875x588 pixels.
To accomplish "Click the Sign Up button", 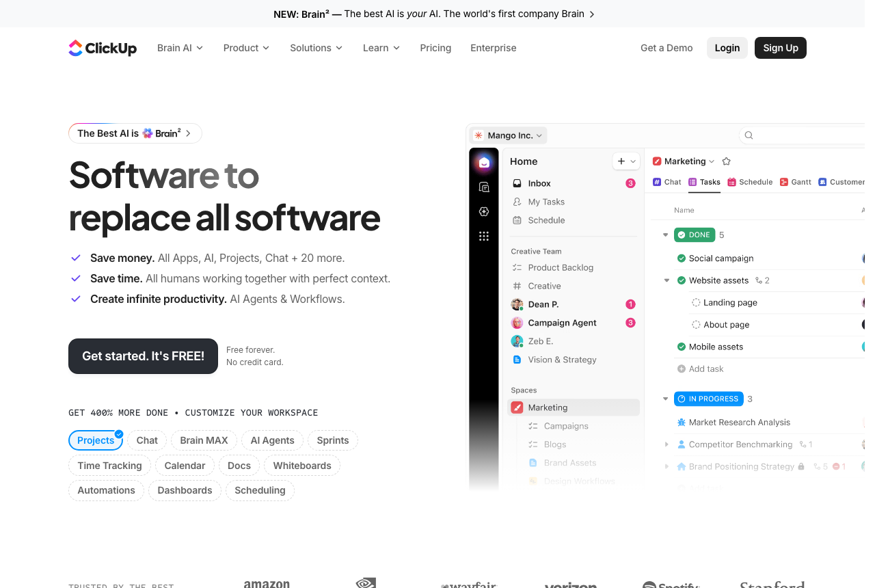I will pyautogui.click(x=781, y=48).
